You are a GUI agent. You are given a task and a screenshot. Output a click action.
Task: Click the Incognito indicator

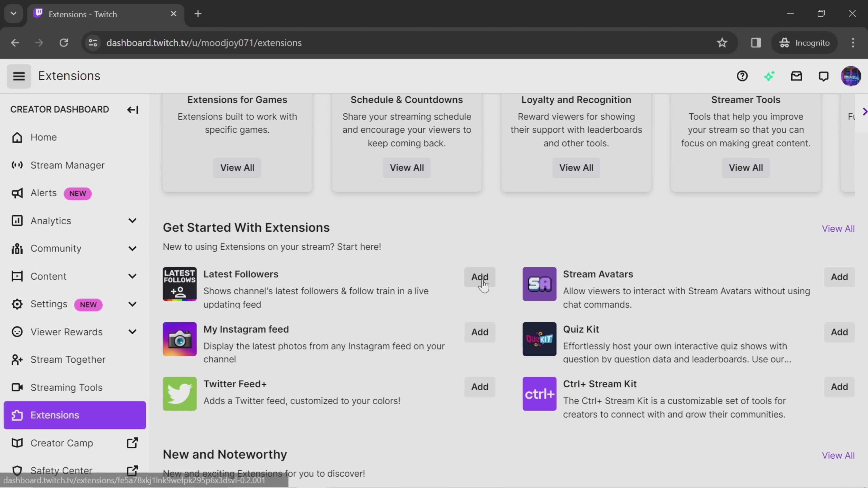[x=805, y=43]
